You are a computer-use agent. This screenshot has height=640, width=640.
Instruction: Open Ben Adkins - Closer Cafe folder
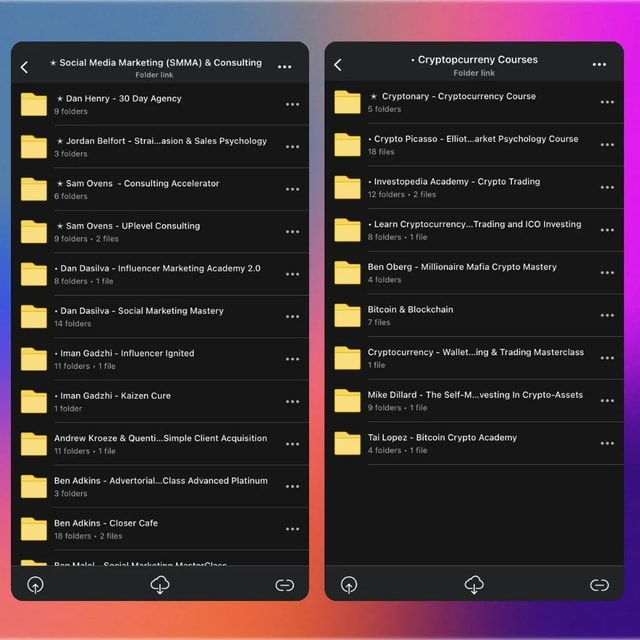point(160,529)
